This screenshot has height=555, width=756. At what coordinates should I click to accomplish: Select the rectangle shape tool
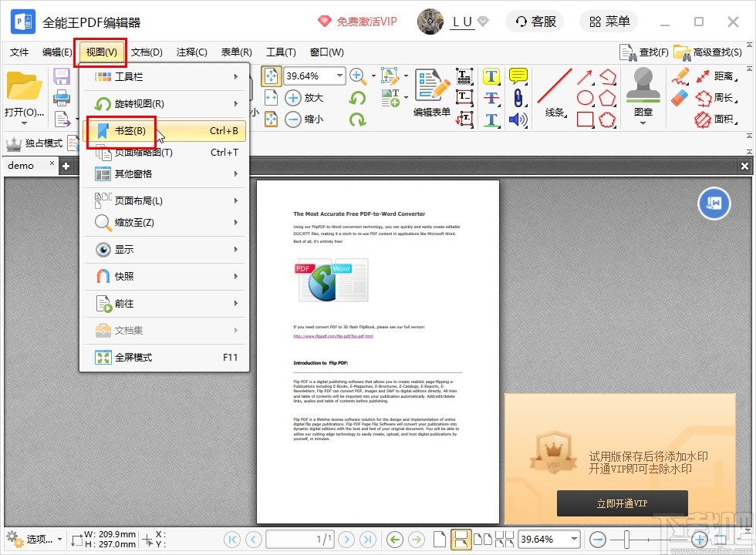point(585,119)
